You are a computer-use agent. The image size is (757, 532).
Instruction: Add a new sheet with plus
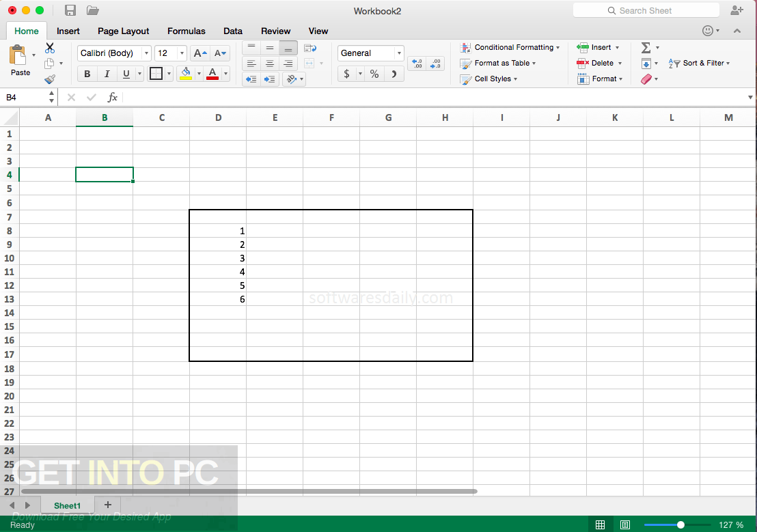[108, 505]
